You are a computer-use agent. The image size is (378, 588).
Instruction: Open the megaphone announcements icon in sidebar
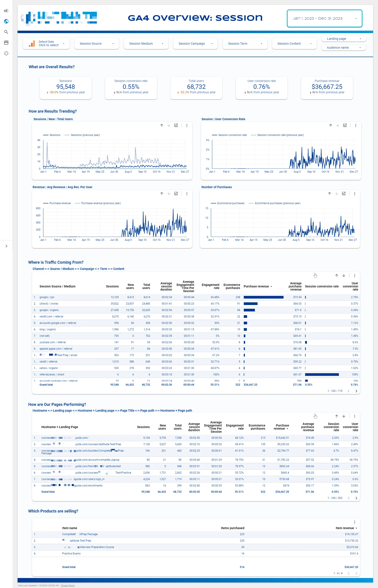click(x=6, y=10)
